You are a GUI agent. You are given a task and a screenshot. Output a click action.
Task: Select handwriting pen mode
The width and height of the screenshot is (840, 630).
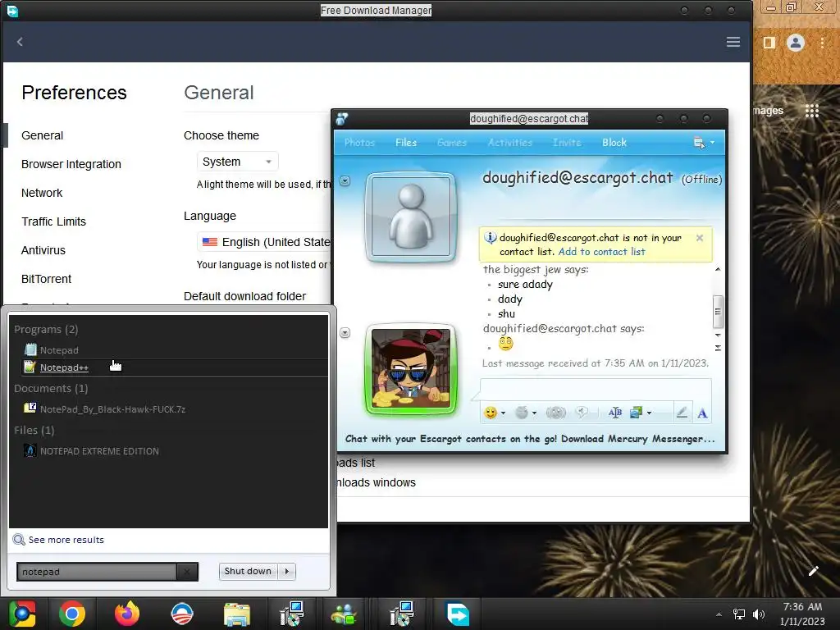pyautogui.click(x=682, y=413)
